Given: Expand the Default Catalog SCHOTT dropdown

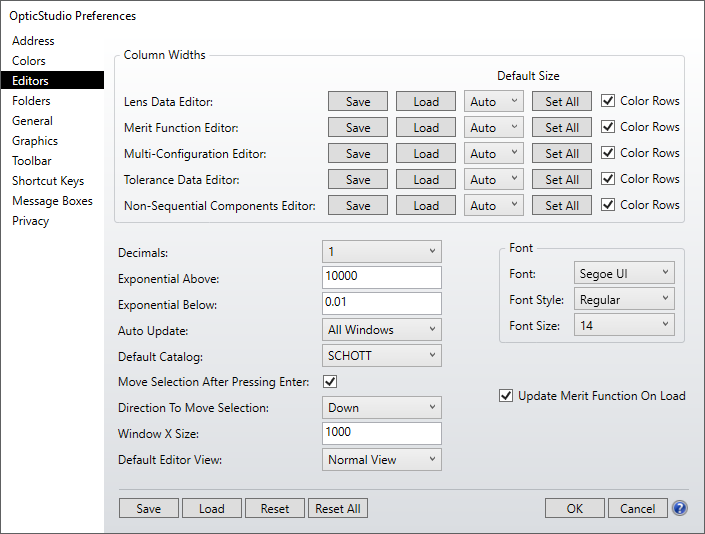Looking at the screenshot, I should click(x=382, y=356).
